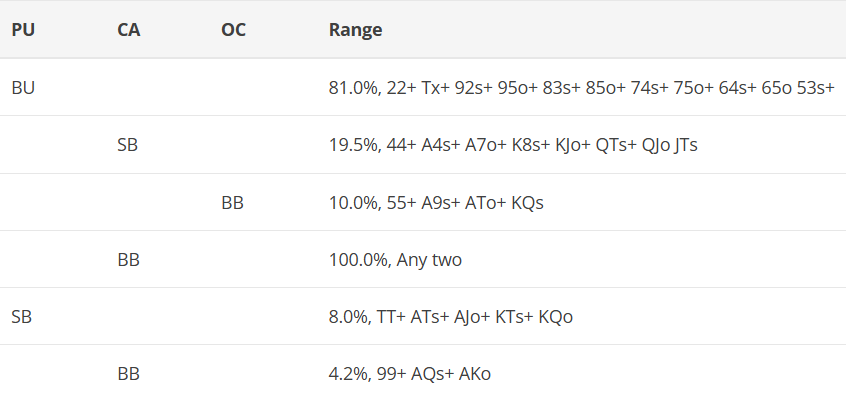
Task: Click the Range column header
Action: (356, 29)
